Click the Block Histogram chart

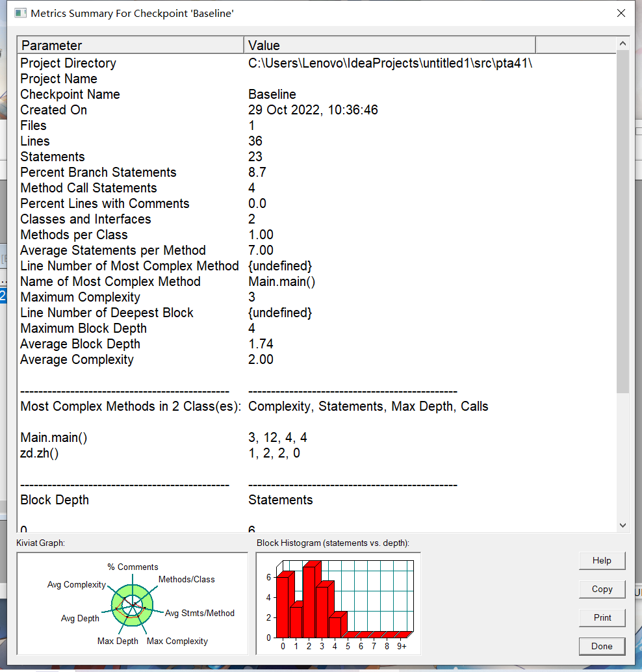coord(338,604)
